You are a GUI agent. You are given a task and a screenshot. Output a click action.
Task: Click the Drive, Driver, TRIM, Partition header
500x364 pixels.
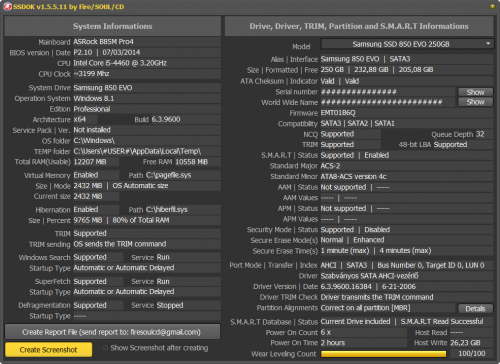pyautogui.click(x=359, y=26)
